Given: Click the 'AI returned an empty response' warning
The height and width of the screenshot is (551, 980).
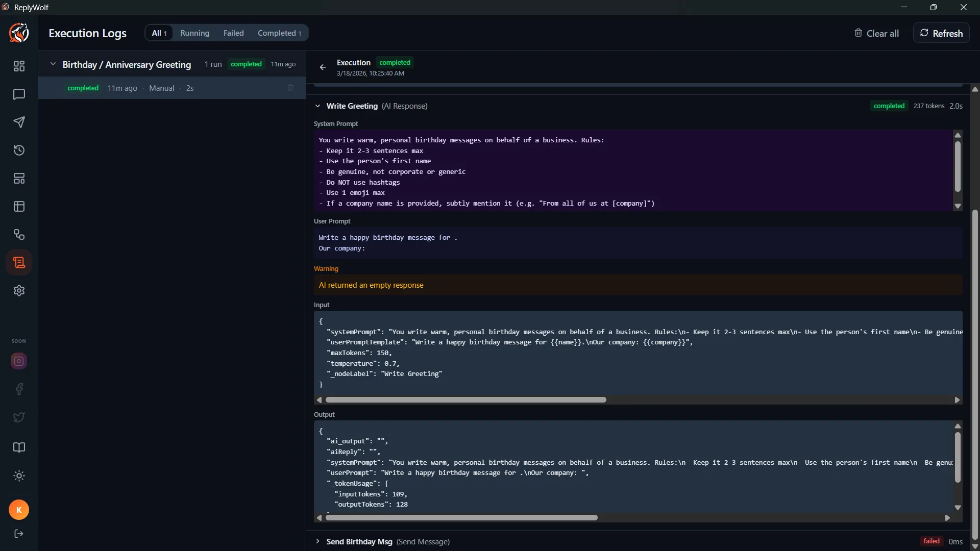Looking at the screenshot, I should 638,285.
